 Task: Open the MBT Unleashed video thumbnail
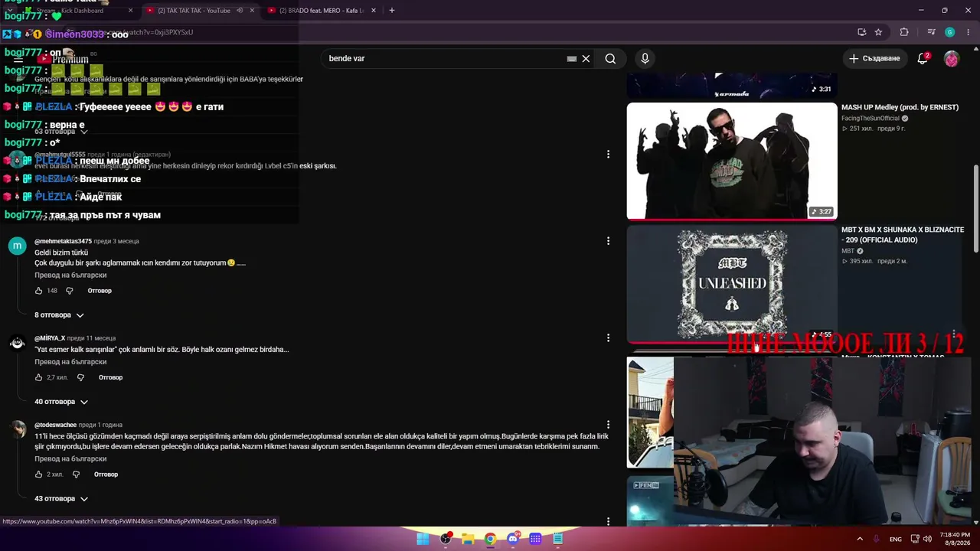[732, 284]
